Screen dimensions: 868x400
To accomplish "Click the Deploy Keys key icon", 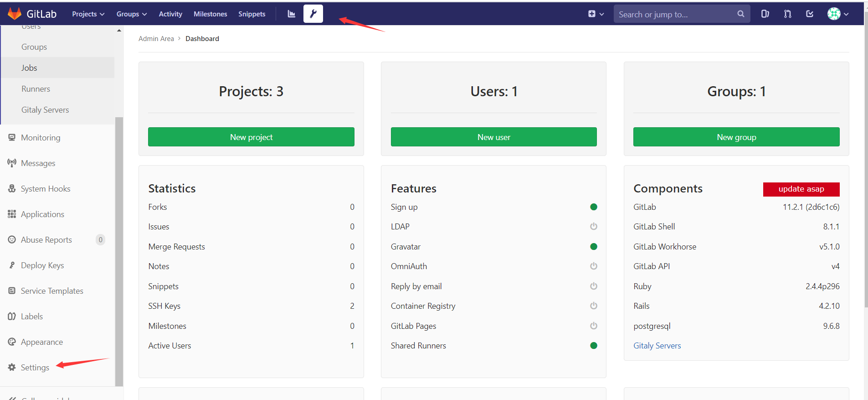I will tap(12, 265).
